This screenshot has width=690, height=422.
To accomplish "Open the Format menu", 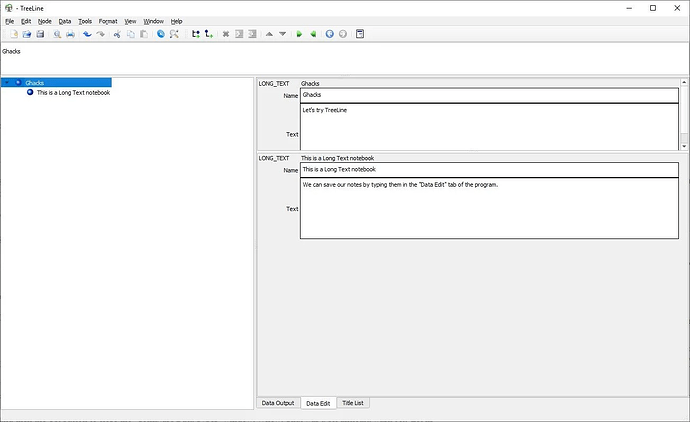I will [x=108, y=21].
